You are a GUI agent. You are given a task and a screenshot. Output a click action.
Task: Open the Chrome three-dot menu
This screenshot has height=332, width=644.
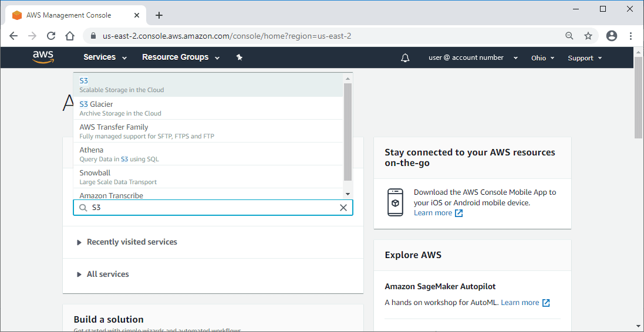coord(631,36)
